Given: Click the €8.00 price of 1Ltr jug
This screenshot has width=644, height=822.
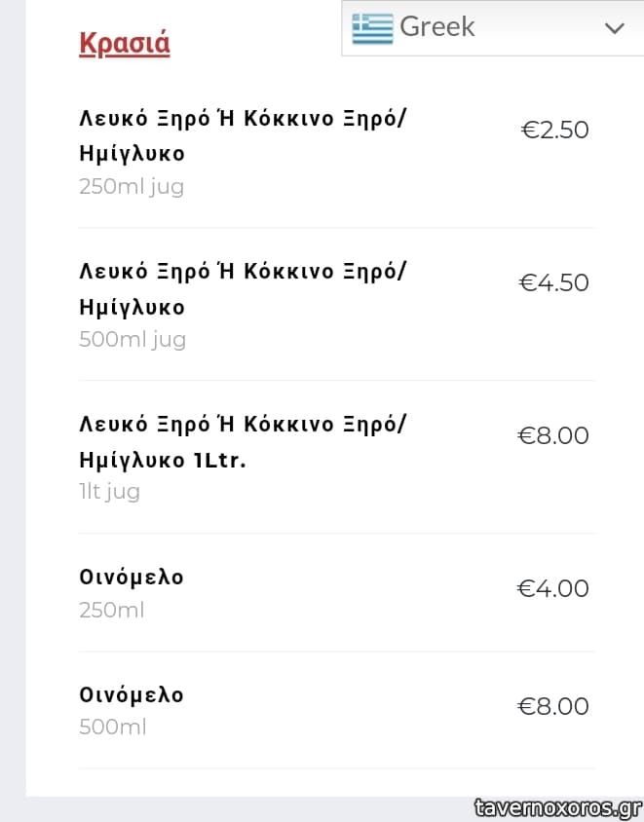Looking at the screenshot, I should click(553, 435).
